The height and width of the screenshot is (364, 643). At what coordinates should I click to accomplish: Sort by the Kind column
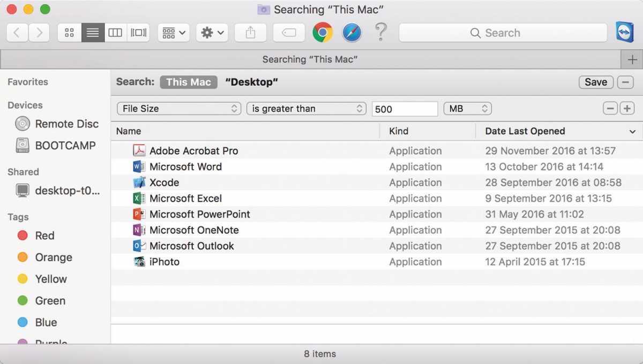tap(428, 131)
